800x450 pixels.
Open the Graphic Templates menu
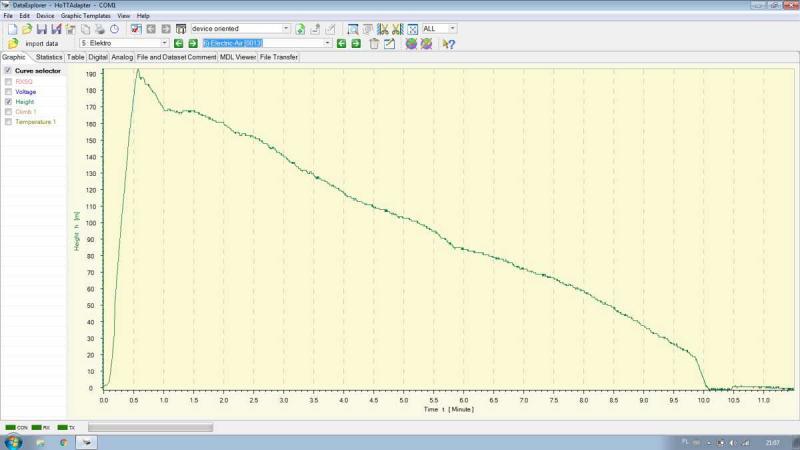[86, 17]
